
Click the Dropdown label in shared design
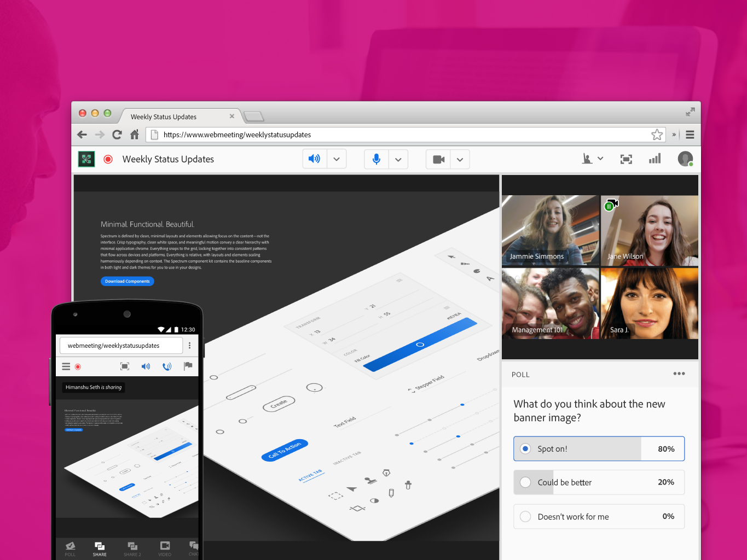point(488,354)
